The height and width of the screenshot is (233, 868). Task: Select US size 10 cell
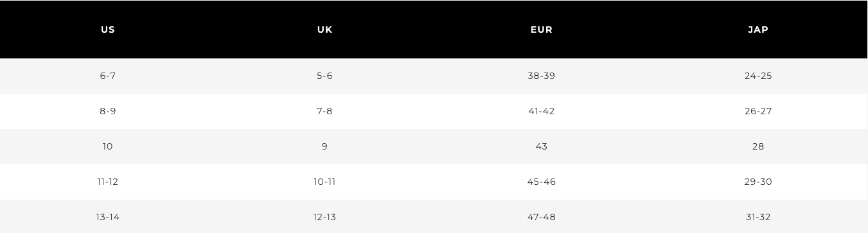pos(108,146)
